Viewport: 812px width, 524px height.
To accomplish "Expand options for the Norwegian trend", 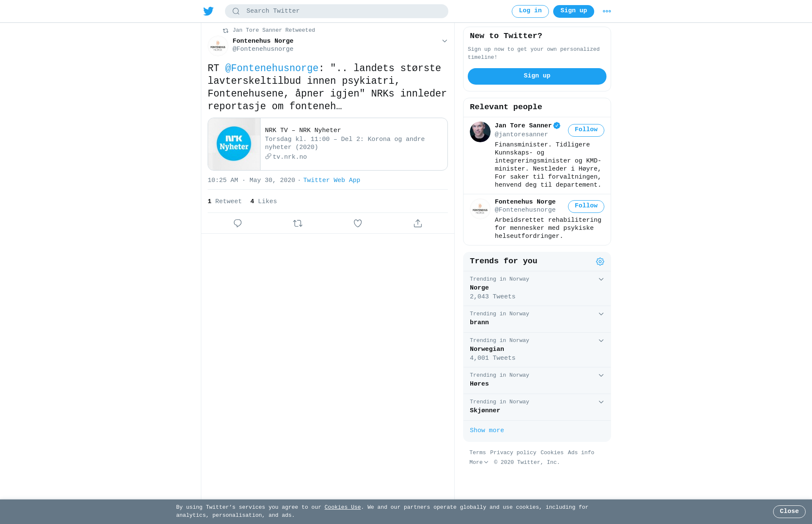I will click(601, 341).
